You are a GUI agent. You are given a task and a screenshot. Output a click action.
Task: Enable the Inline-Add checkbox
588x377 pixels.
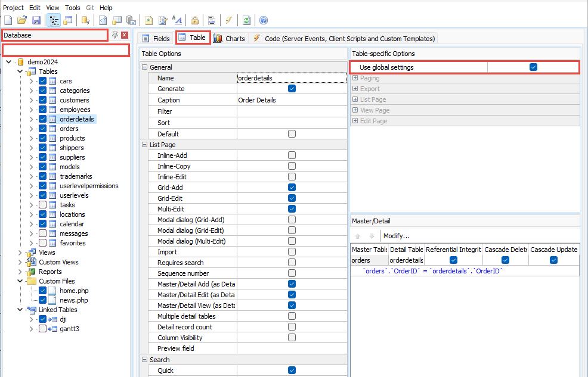[292, 155]
